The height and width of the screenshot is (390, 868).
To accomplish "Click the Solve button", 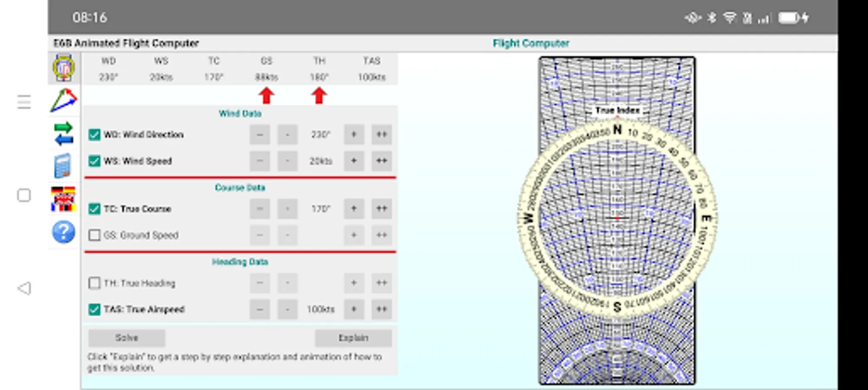I will (x=127, y=338).
